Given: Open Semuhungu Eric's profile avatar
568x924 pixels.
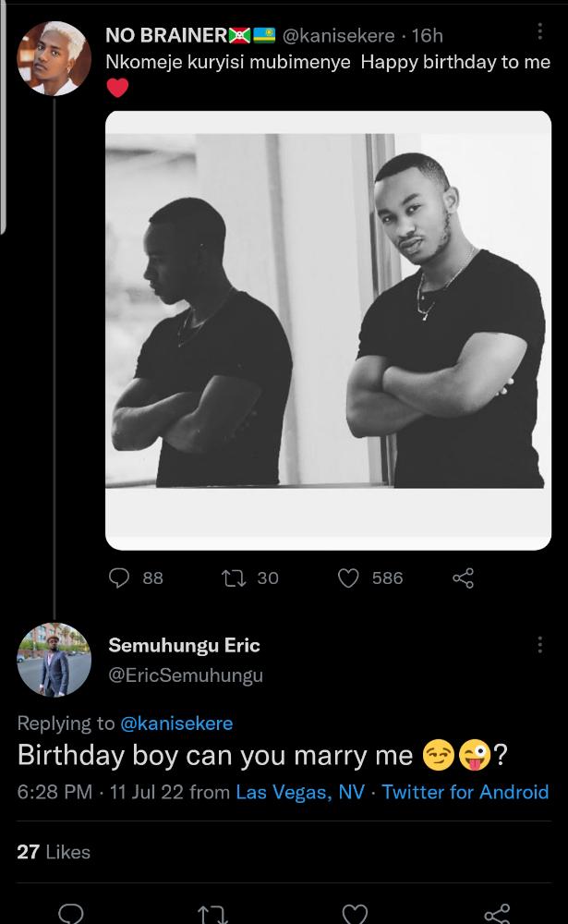Looking at the screenshot, I should 54,659.
